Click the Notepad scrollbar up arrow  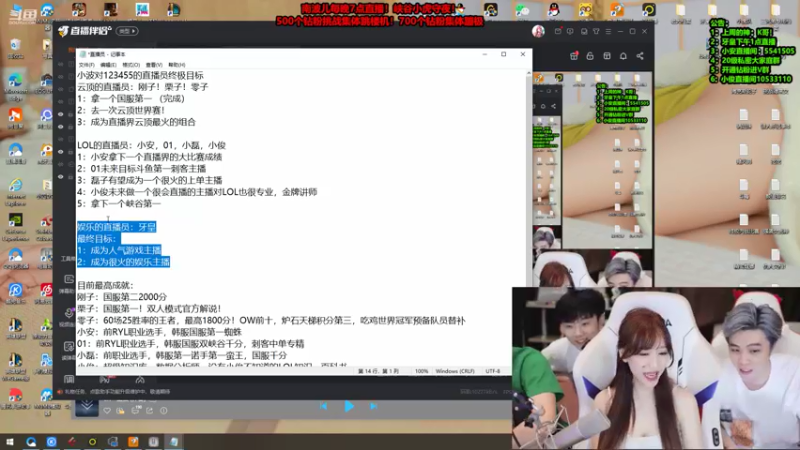[x=529, y=74]
